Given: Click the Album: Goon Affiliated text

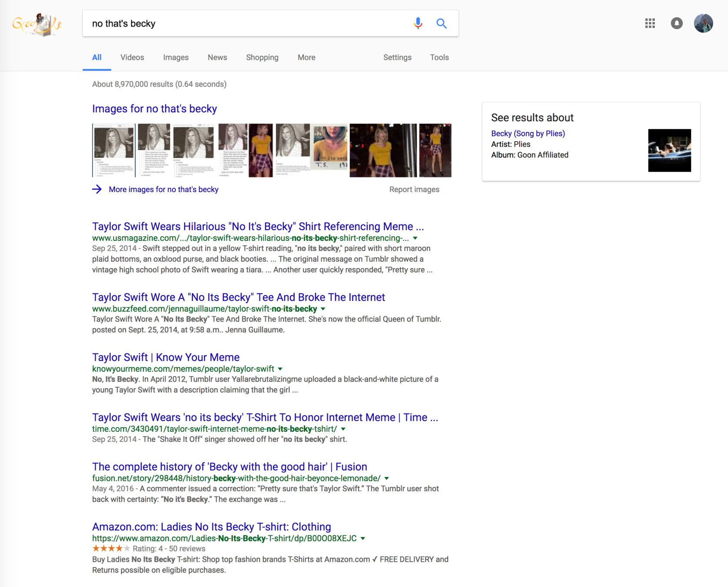Looking at the screenshot, I should point(530,155).
